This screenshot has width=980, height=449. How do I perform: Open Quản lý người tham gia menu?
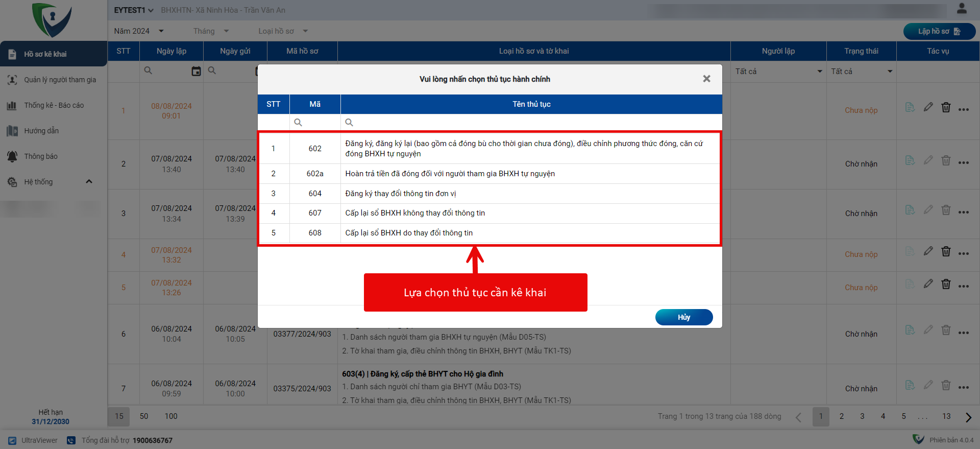pyautogui.click(x=60, y=80)
